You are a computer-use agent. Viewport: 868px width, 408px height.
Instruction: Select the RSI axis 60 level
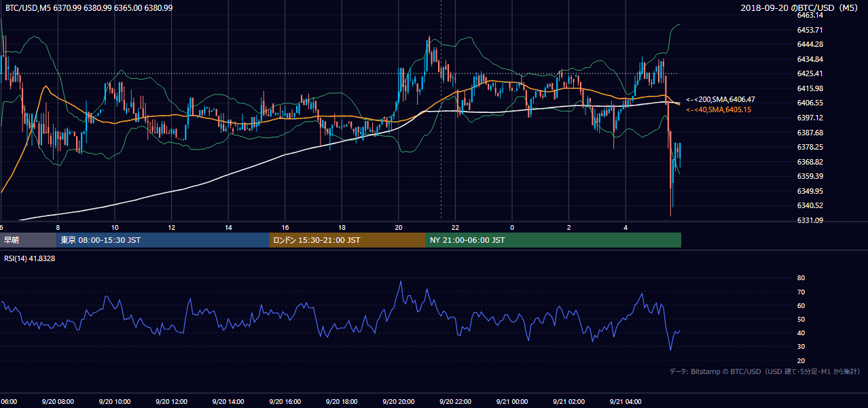point(801,306)
